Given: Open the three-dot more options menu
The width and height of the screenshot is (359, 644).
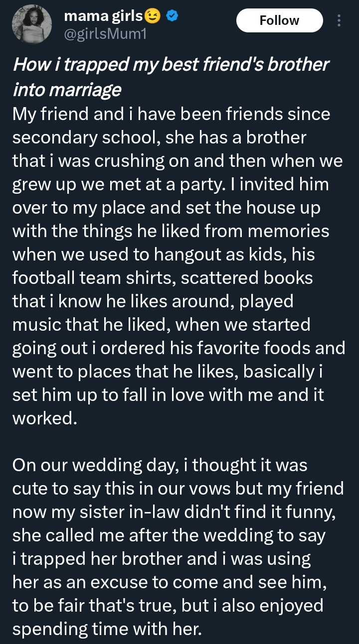Looking at the screenshot, I should click(340, 20).
